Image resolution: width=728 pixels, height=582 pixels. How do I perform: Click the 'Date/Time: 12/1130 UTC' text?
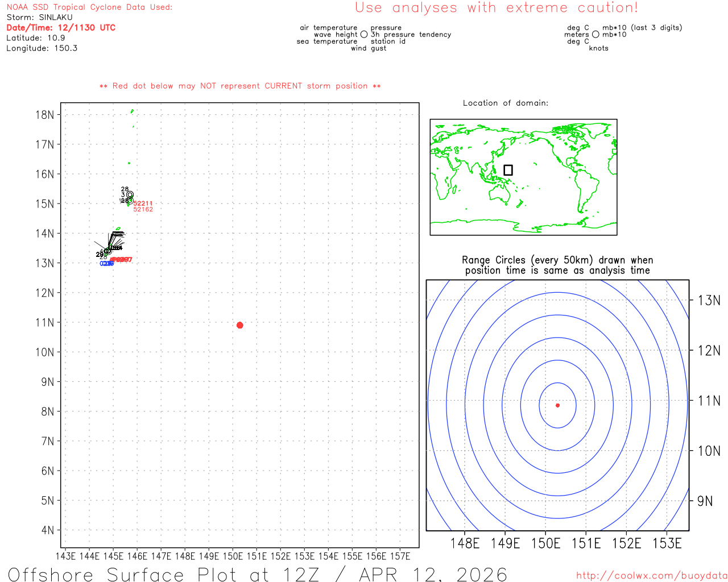[x=61, y=28]
